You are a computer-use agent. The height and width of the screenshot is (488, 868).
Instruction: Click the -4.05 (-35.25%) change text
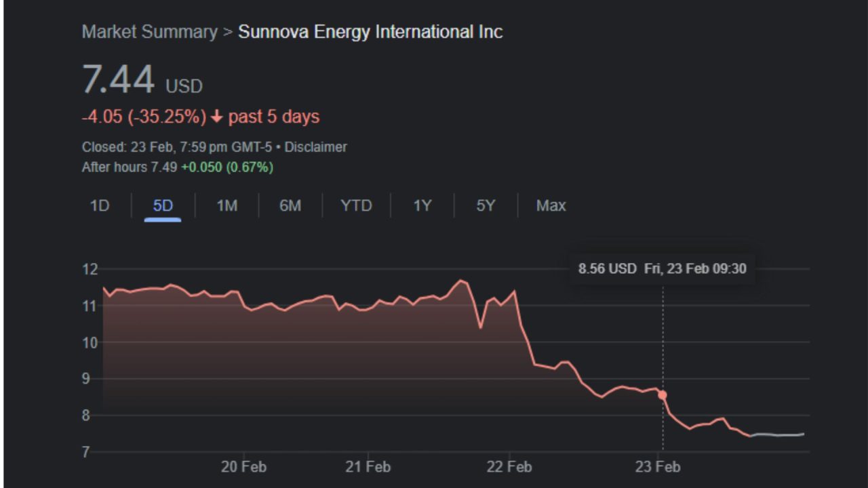[x=144, y=117]
